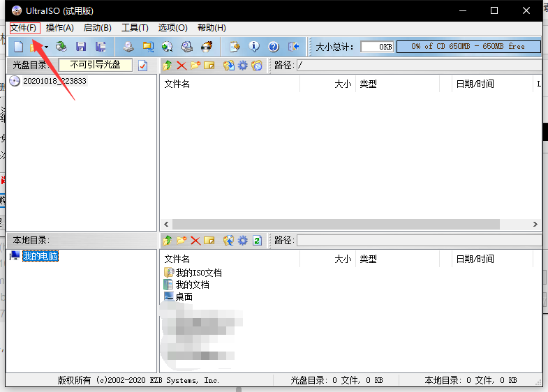Click the Add to disc icon in the local toolbar

click(x=228, y=241)
